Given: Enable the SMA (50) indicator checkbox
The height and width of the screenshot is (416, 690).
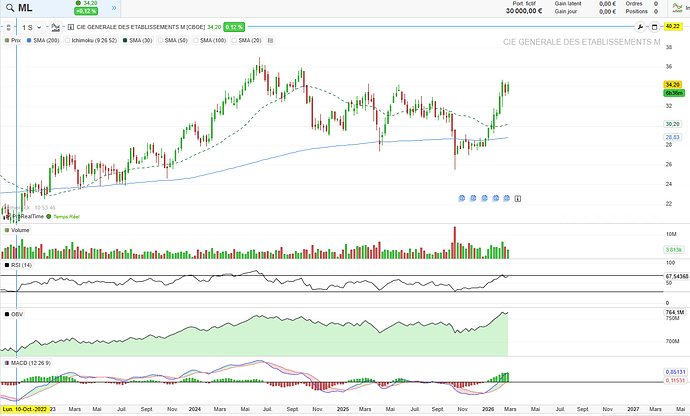Looking at the screenshot, I should pyautogui.click(x=158, y=40).
